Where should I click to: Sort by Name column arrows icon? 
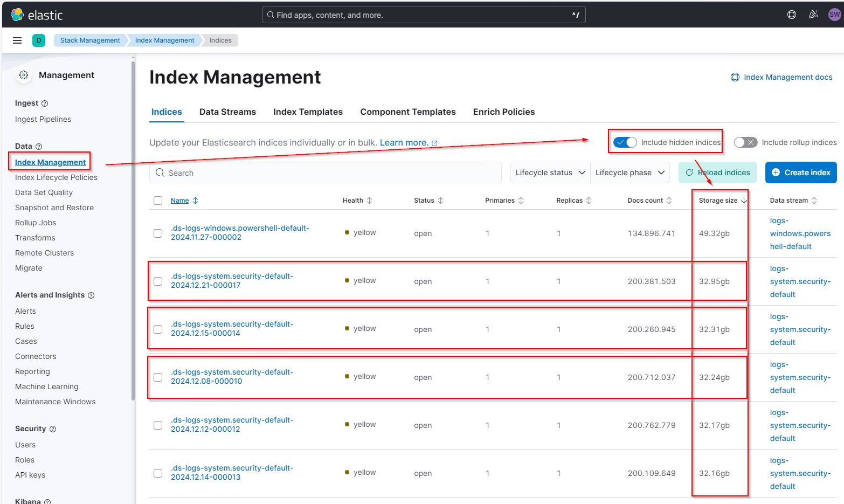[x=195, y=201]
